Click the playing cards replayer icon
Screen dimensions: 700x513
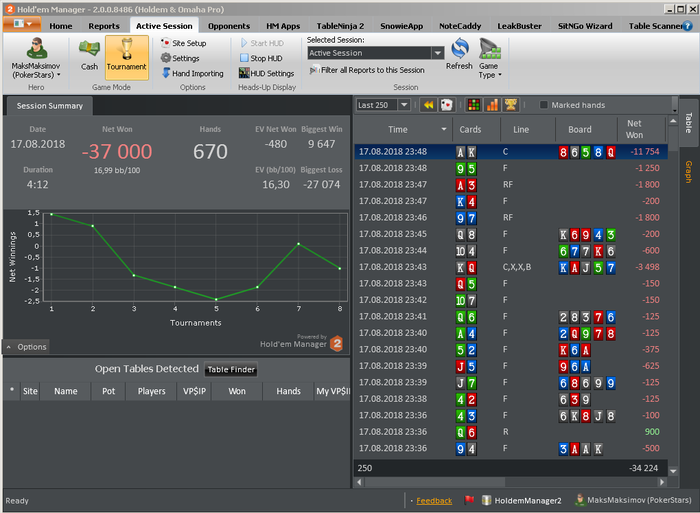[446, 105]
